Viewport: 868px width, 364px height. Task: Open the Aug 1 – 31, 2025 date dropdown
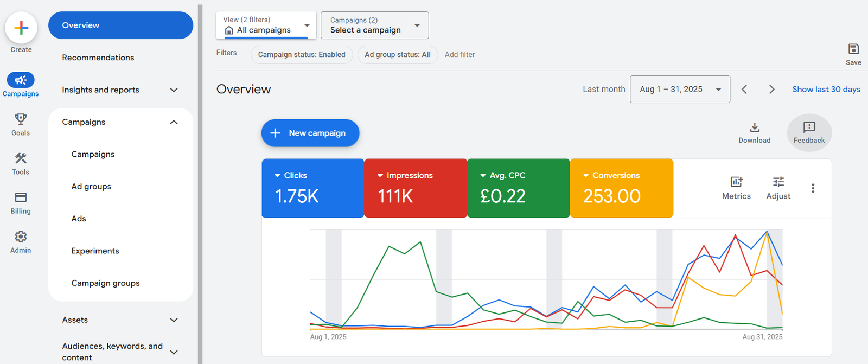coord(679,90)
